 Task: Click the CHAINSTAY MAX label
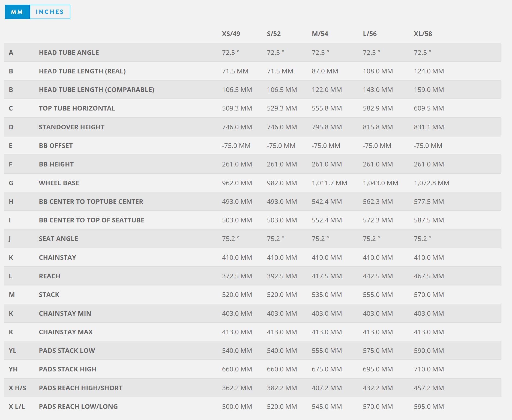[66, 332]
